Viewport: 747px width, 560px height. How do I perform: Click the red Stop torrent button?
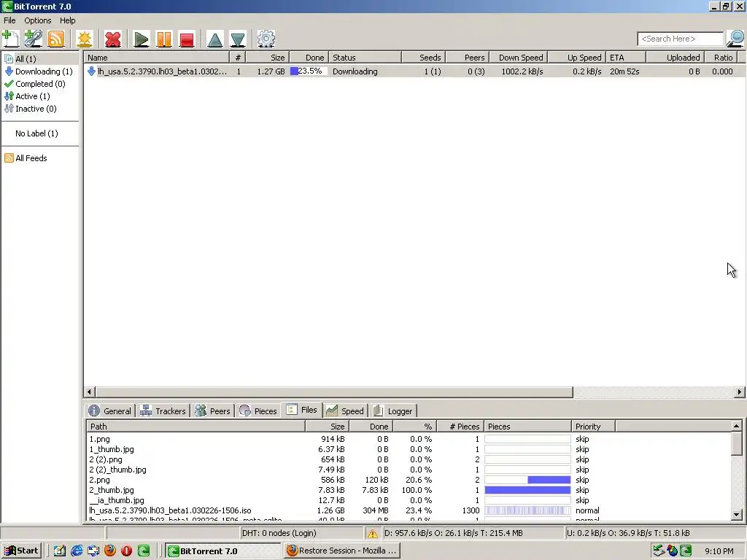[187, 39]
